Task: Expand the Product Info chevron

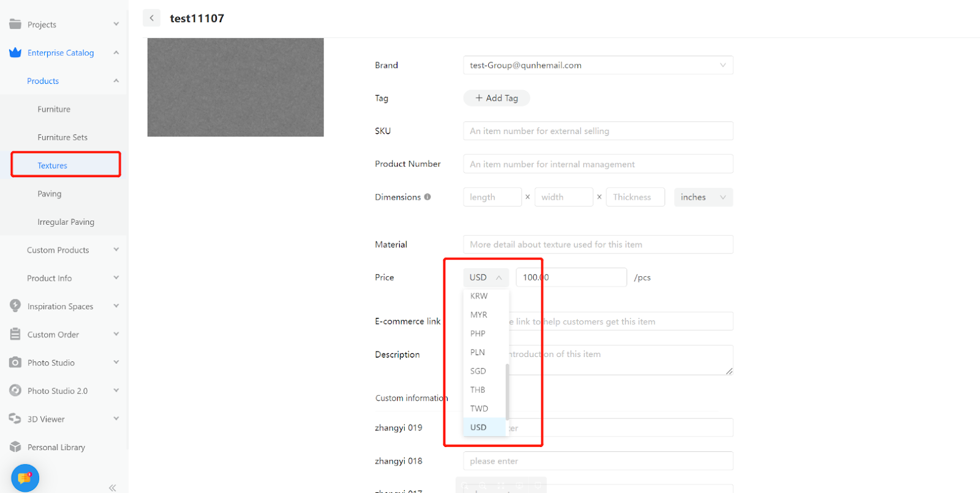Action: coord(116,278)
